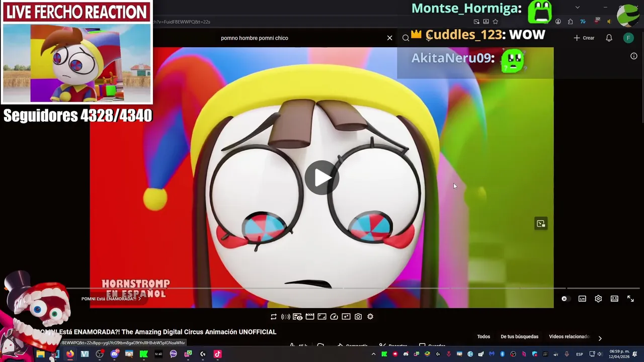The height and width of the screenshot is (362, 644).
Task: Open the enhancer settings gear below the video
Action: pos(370,317)
